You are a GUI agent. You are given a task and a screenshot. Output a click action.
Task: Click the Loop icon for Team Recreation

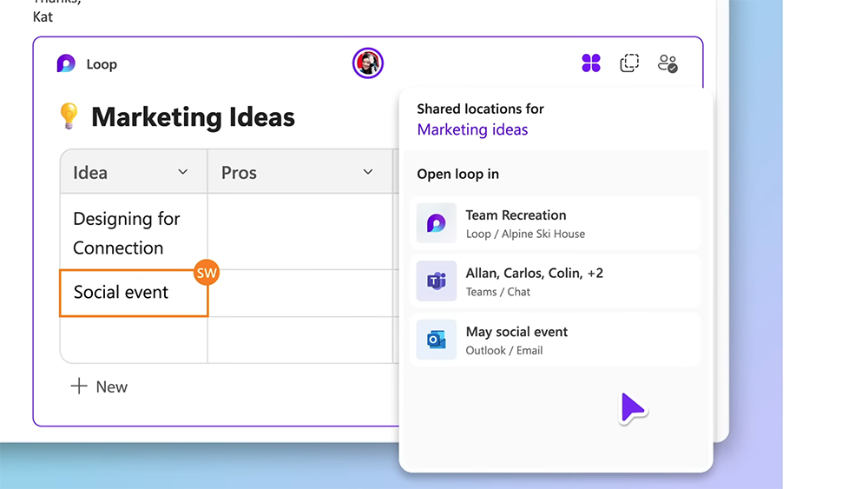pyautogui.click(x=437, y=222)
